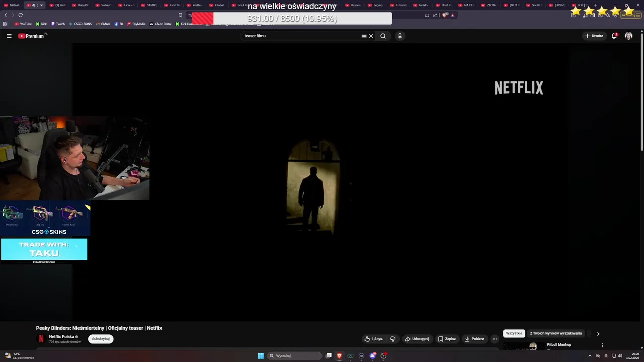Select the Wszystkie filter chip

click(x=514, y=333)
